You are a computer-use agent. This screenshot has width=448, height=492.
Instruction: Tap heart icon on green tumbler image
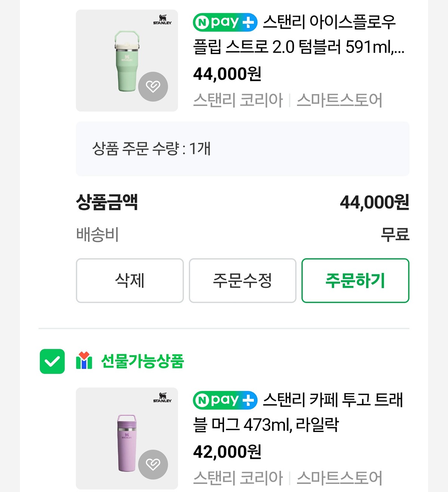(x=153, y=87)
